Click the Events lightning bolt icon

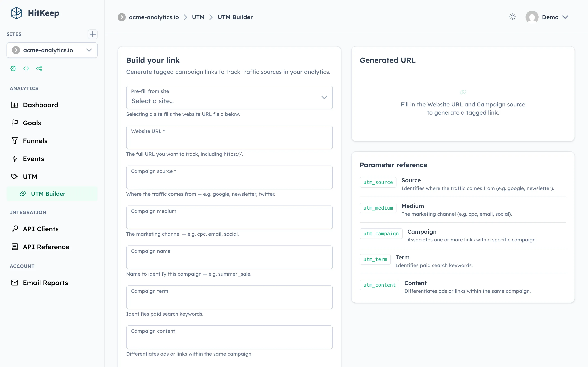(x=15, y=158)
